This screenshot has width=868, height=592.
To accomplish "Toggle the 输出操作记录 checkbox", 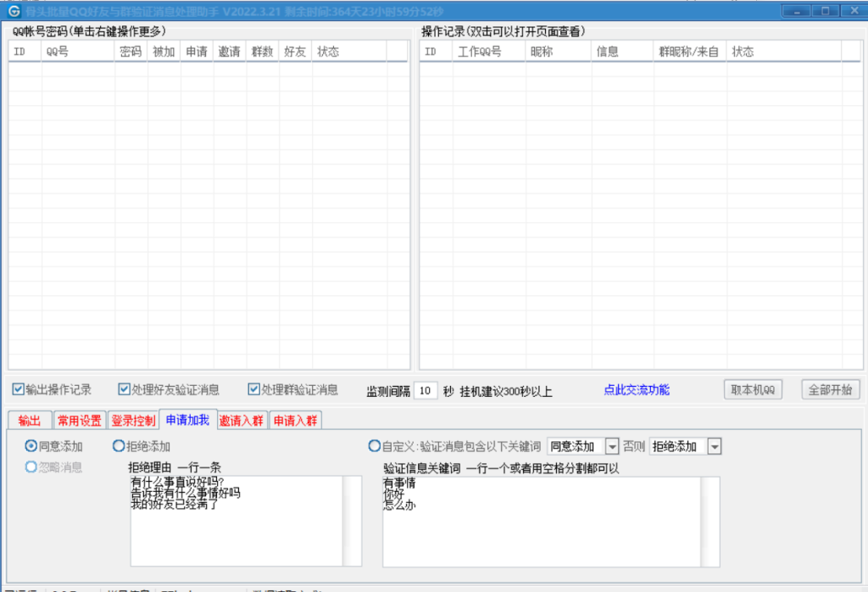I will coord(19,390).
